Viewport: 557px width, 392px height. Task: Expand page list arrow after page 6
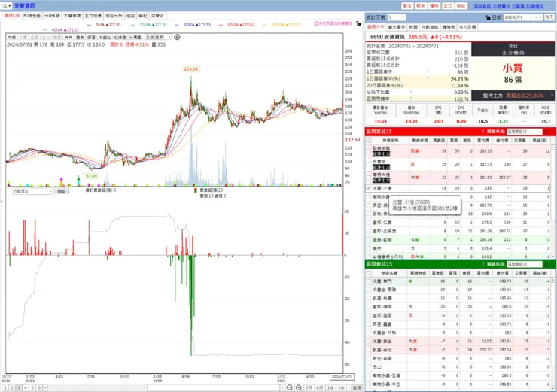coord(45,387)
